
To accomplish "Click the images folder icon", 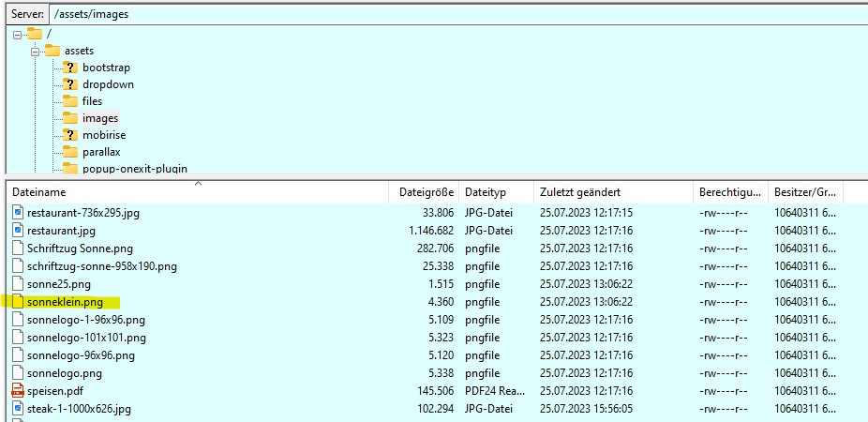I will pyautogui.click(x=69, y=118).
